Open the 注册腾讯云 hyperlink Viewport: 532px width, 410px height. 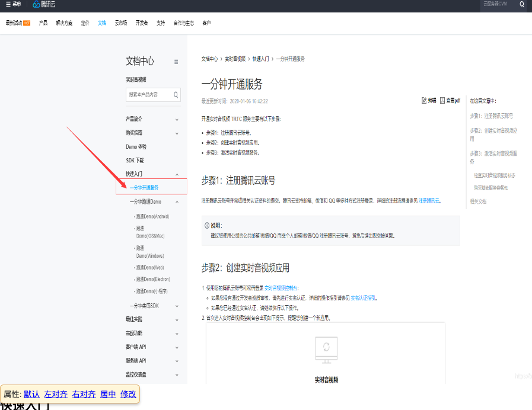click(429, 201)
